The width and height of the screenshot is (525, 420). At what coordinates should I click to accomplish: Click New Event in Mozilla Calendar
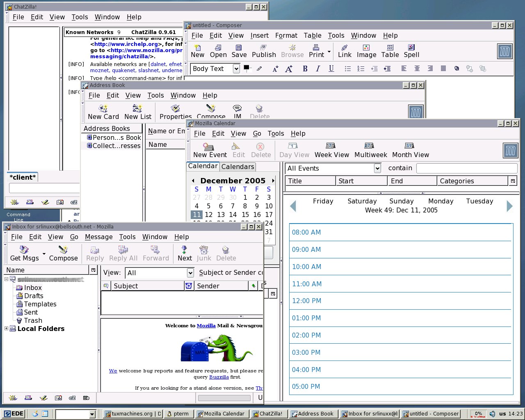coord(210,150)
